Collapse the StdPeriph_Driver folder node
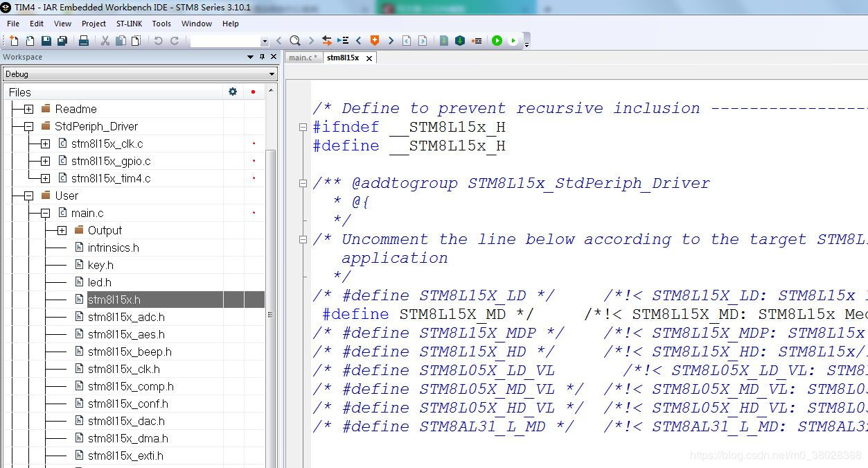This screenshot has width=868, height=468. 28,126
